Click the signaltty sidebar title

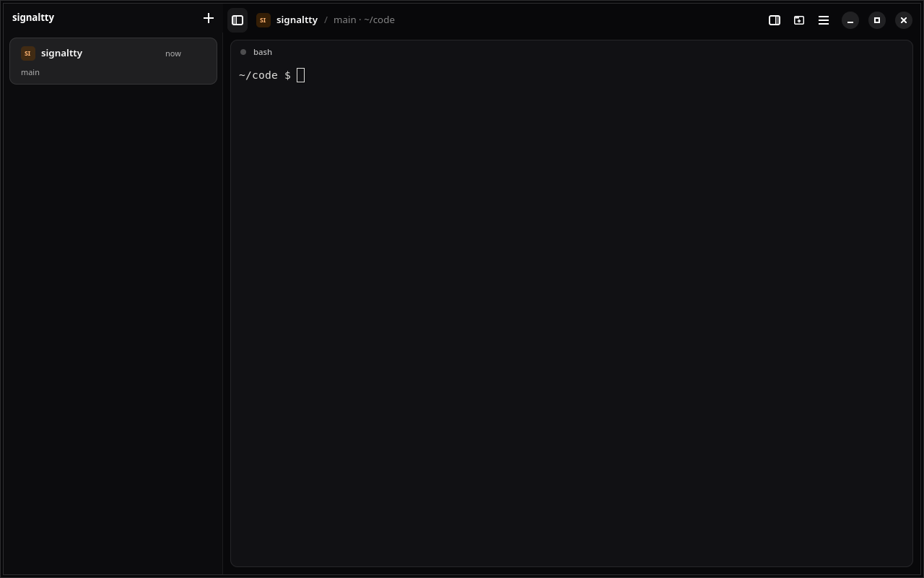(x=33, y=17)
